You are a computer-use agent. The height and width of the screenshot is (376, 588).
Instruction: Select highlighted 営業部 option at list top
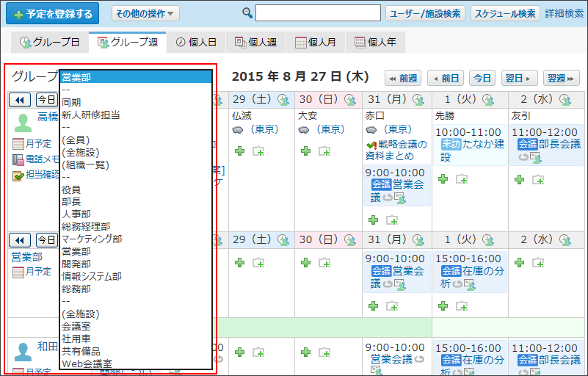coord(136,77)
